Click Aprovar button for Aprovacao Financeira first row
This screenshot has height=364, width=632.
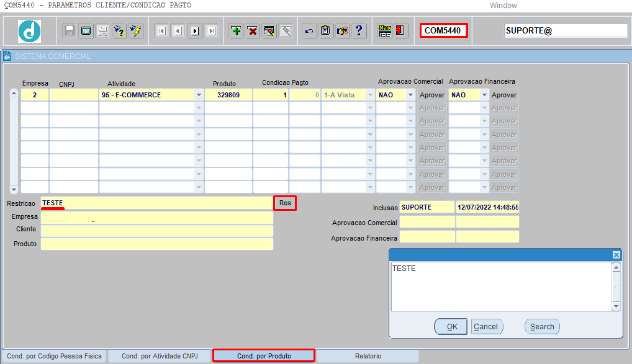point(504,95)
